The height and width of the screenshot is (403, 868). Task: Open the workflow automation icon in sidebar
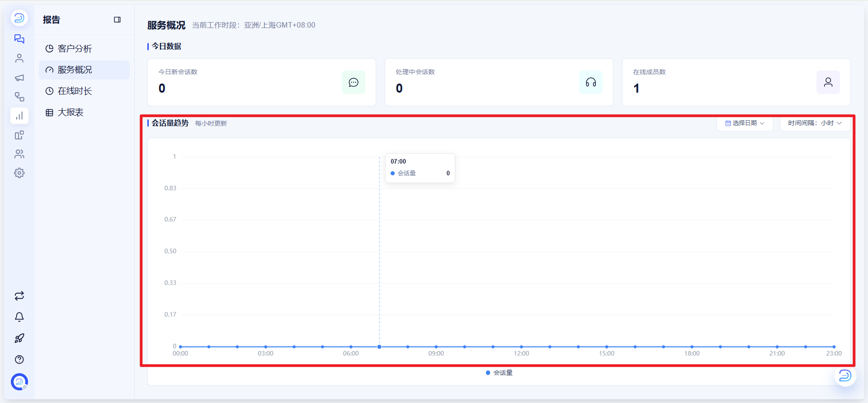point(19,97)
